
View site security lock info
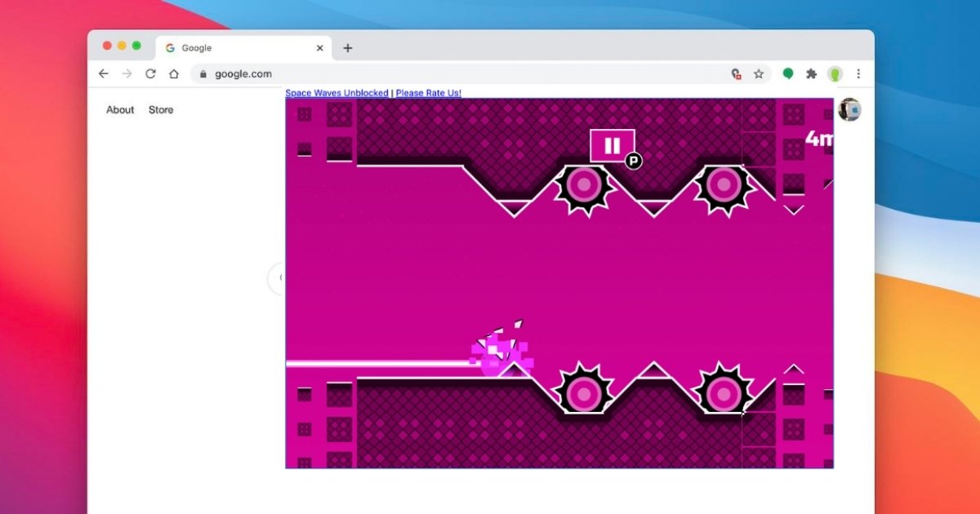coord(203,73)
